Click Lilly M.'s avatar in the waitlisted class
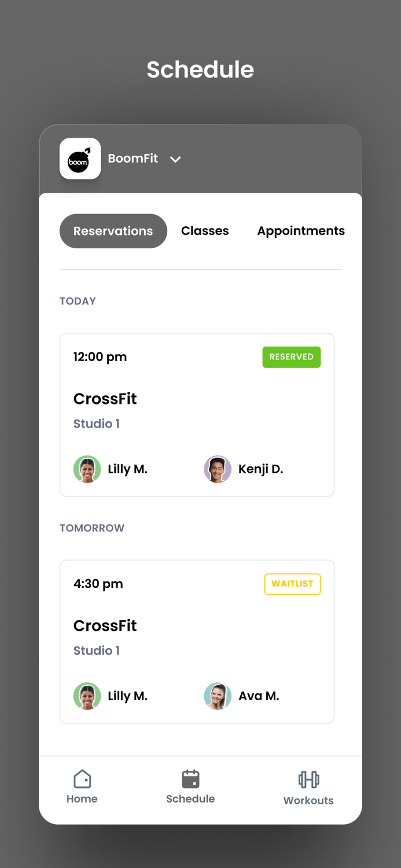The width and height of the screenshot is (401, 868). pyautogui.click(x=87, y=696)
